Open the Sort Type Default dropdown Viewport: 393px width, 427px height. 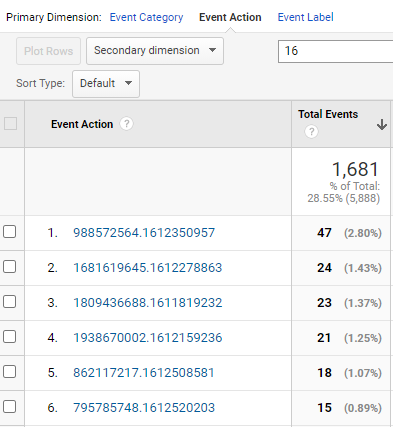pos(106,84)
